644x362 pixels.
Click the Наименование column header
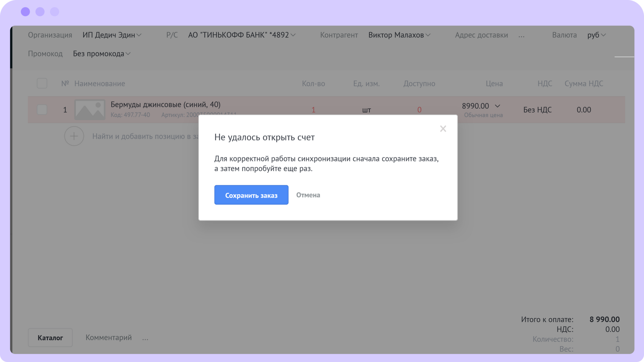[x=100, y=84]
